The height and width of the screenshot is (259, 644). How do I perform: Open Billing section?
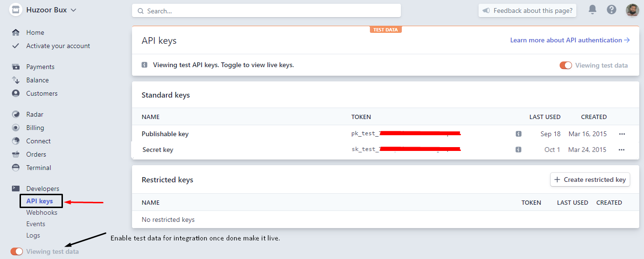click(x=35, y=128)
